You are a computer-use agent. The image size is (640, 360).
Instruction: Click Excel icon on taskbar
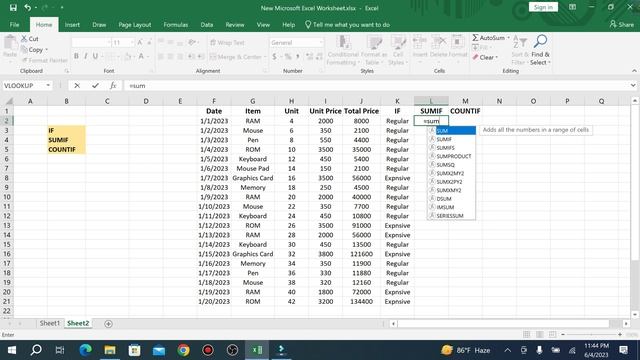pyautogui.click(x=257, y=350)
